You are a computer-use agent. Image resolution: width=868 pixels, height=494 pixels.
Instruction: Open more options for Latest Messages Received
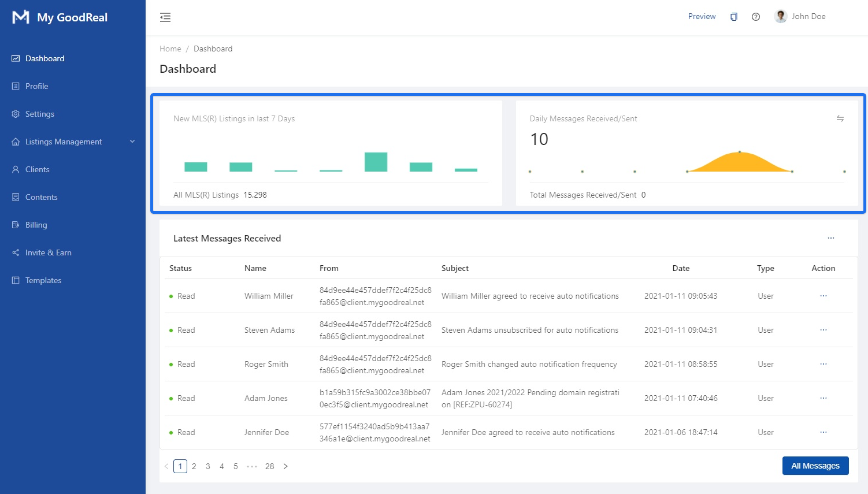[x=831, y=238]
